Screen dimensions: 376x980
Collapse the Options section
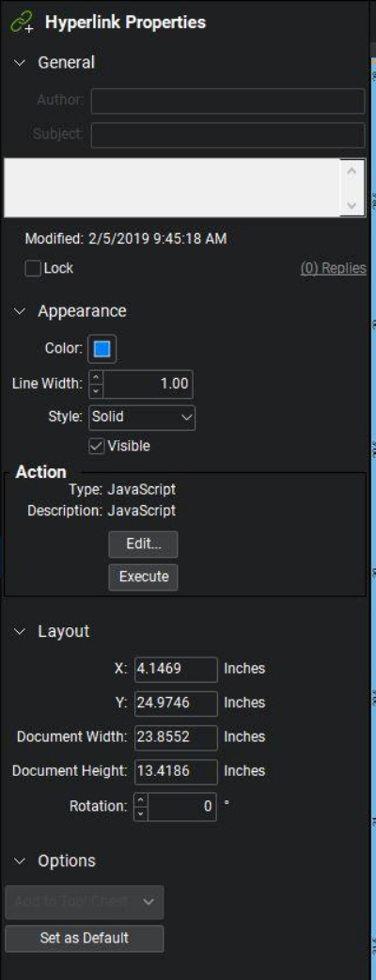click(20, 861)
